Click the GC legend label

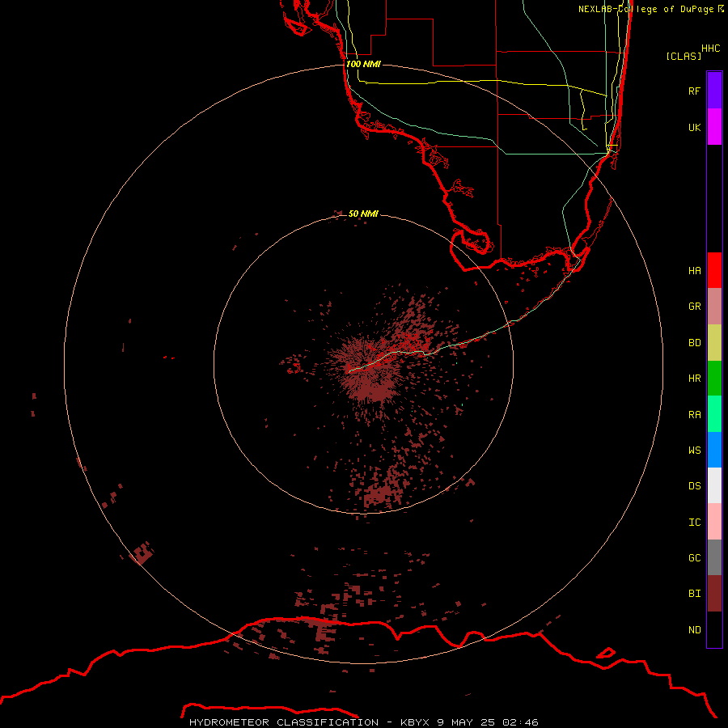[x=694, y=558]
